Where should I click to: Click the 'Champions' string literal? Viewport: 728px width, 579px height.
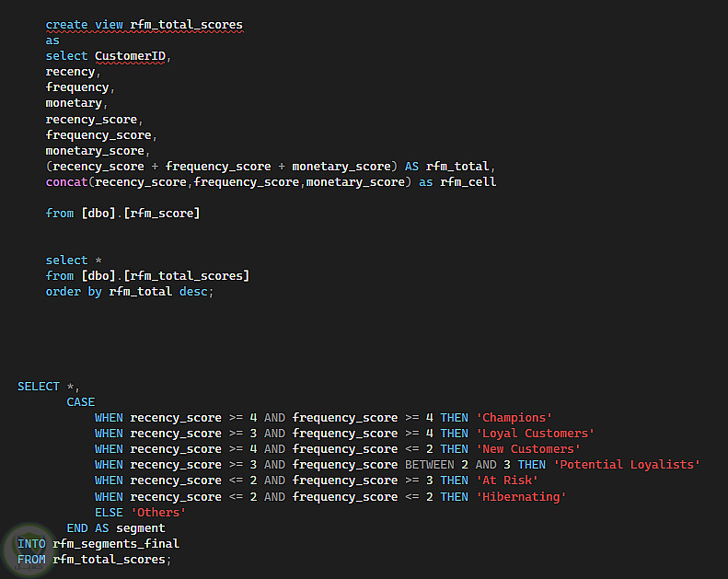point(514,418)
